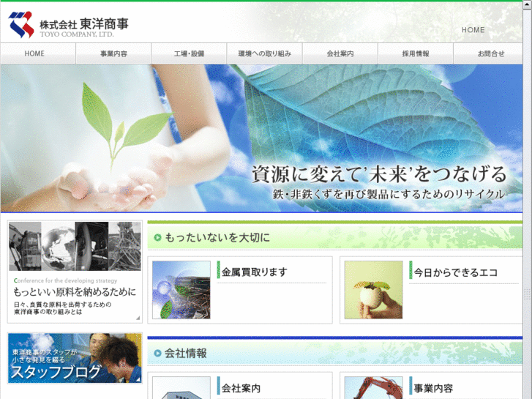The image size is (532, 399).
Task: Open the 会社案内 navigation tab
Action: pyautogui.click(x=340, y=53)
